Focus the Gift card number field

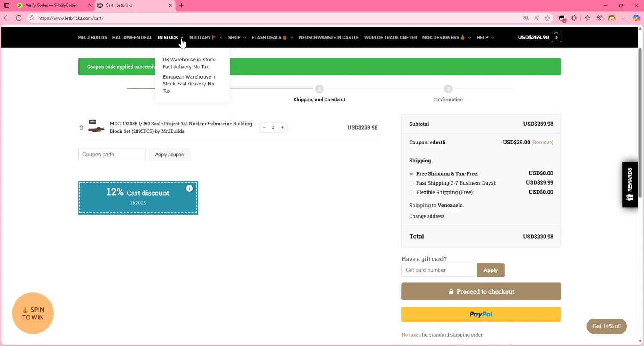[x=438, y=270]
